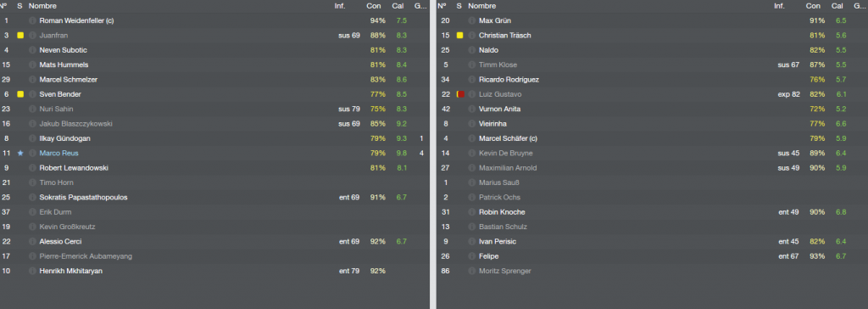868x309 pixels.
Task: Sort right table by Cal column
Action: click(x=837, y=6)
